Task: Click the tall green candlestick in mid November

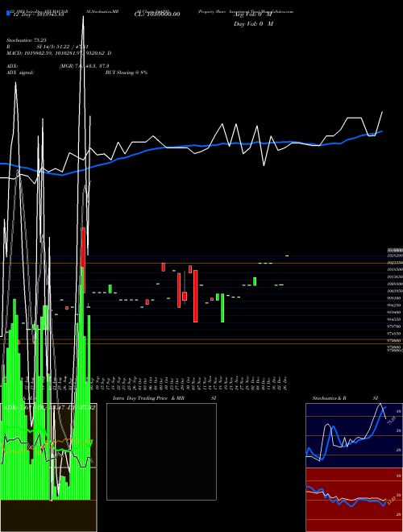Action: pyautogui.click(x=222, y=308)
